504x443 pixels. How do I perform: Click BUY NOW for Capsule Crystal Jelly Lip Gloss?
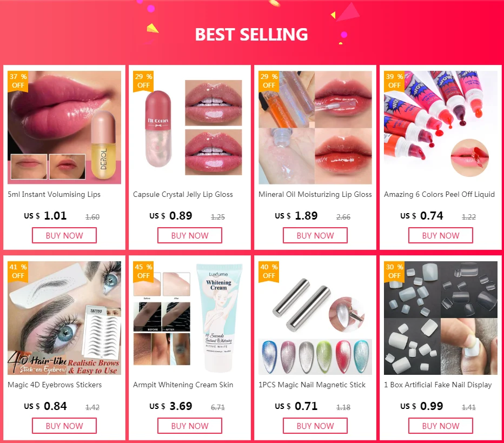click(190, 235)
